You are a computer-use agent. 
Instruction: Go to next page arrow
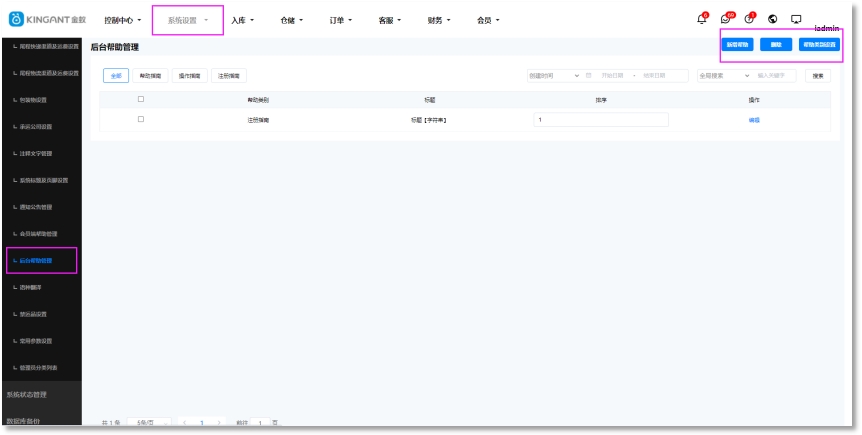click(219, 422)
